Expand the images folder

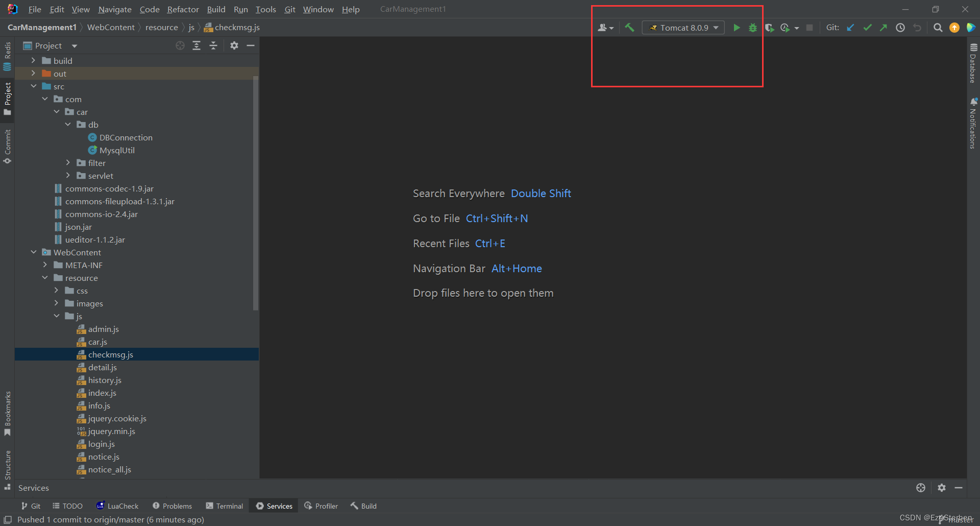point(56,303)
